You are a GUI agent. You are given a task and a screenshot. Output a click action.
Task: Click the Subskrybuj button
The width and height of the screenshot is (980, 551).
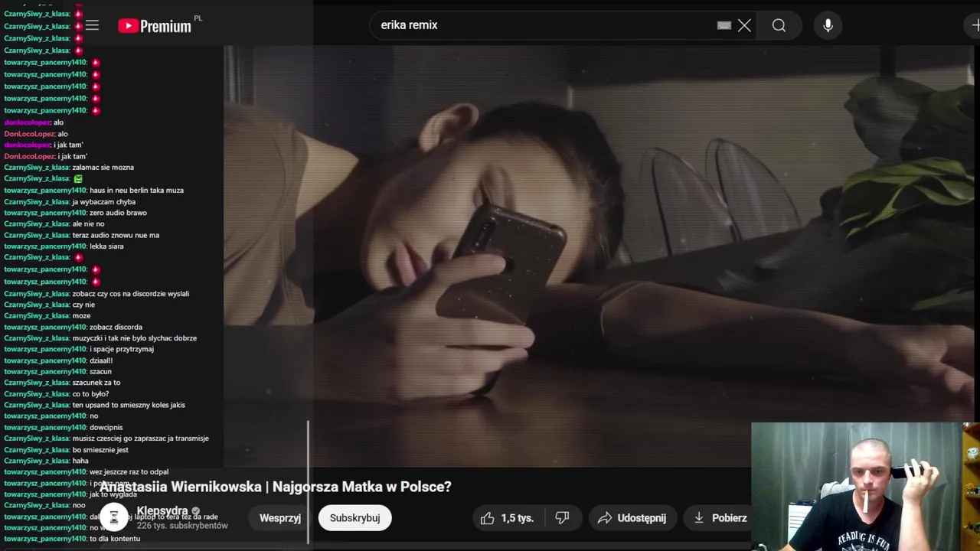click(x=354, y=518)
